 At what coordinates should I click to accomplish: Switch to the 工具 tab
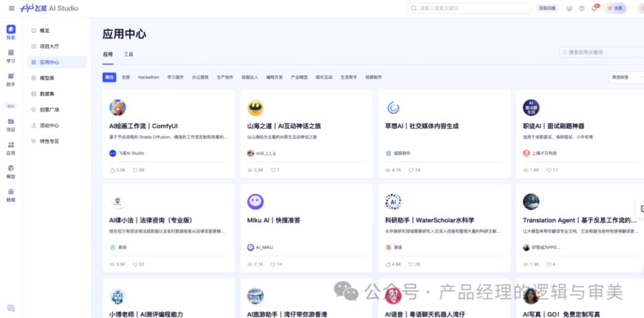click(x=129, y=54)
